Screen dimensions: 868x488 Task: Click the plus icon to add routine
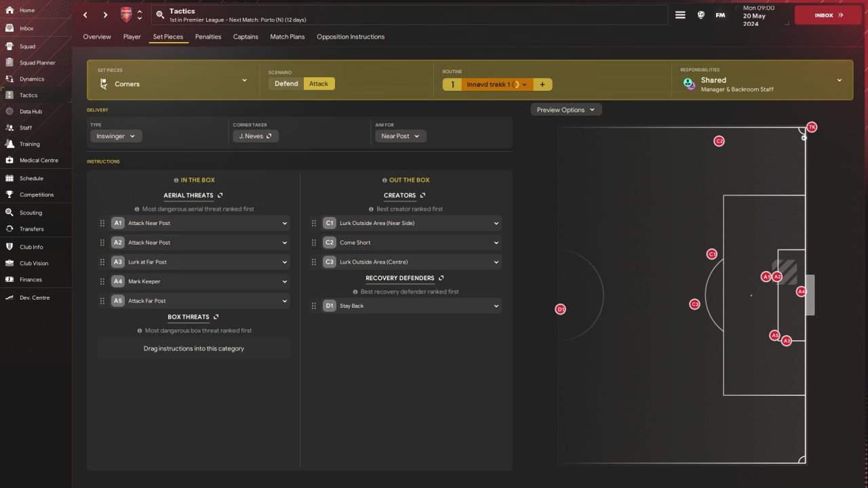click(542, 85)
